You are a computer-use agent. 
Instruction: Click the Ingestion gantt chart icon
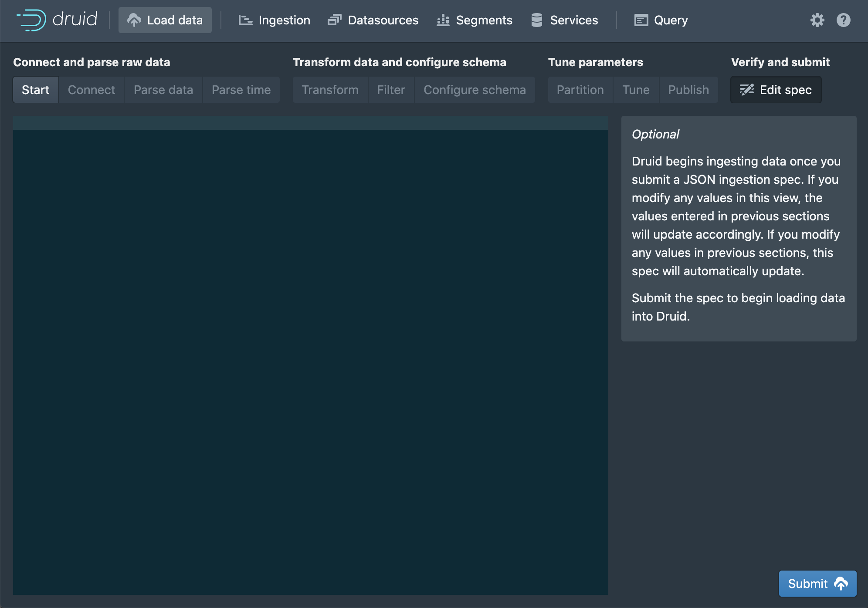[245, 20]
